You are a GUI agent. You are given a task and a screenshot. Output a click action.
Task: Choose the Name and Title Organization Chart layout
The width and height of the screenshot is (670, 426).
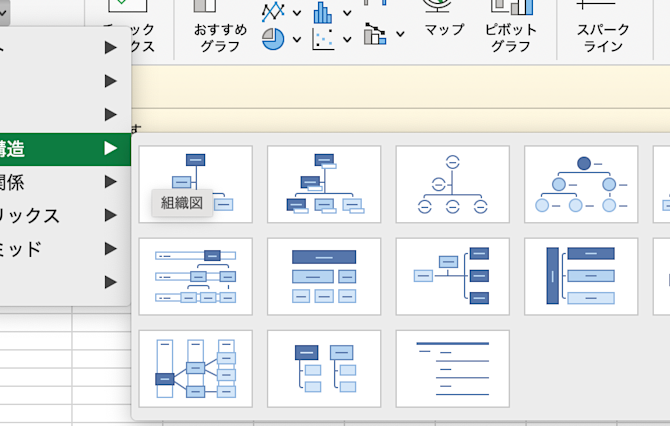(x=324, y=184)
